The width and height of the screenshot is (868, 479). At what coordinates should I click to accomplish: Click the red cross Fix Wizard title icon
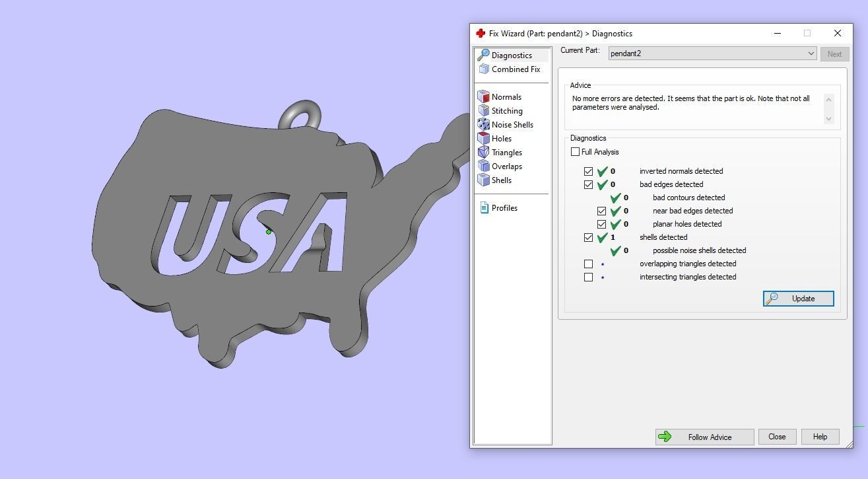481,33
